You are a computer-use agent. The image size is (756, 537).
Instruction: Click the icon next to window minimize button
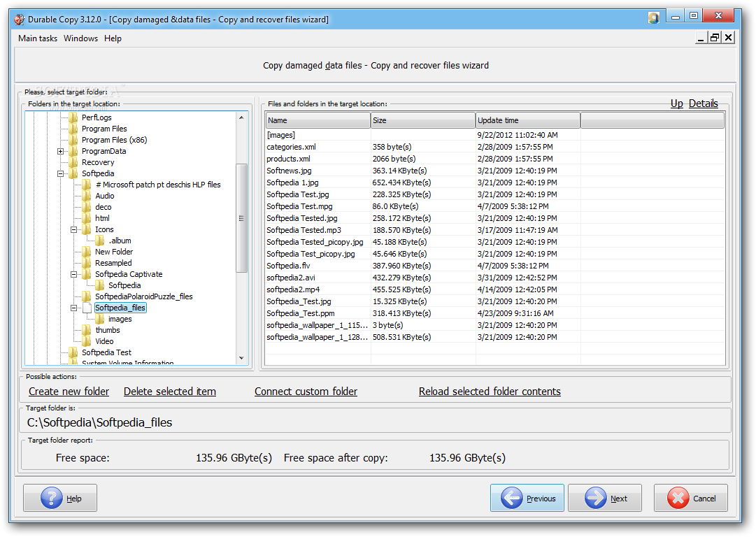coord(653,18)
